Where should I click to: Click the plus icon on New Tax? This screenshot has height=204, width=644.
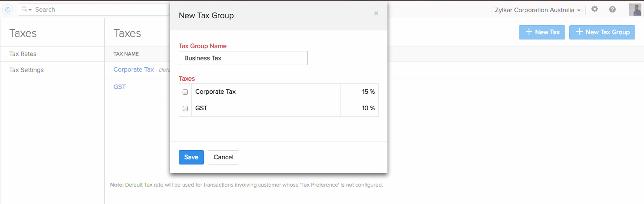coord(529,32)
